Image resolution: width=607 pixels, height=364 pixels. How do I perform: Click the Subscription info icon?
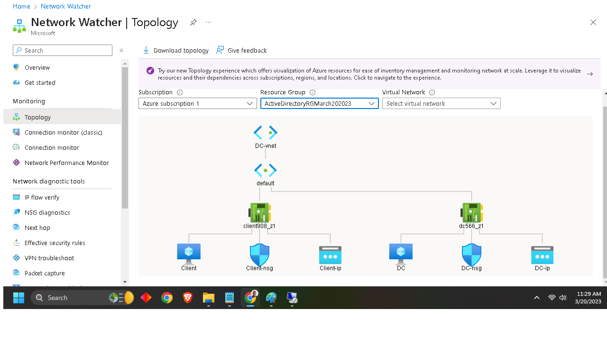180,92
